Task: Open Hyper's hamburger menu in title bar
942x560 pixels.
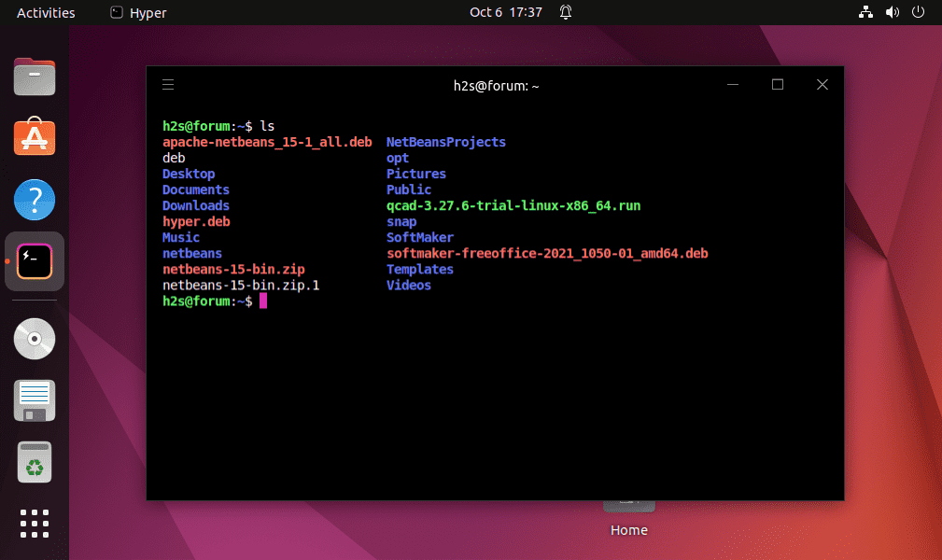Action: coord(168,84)
